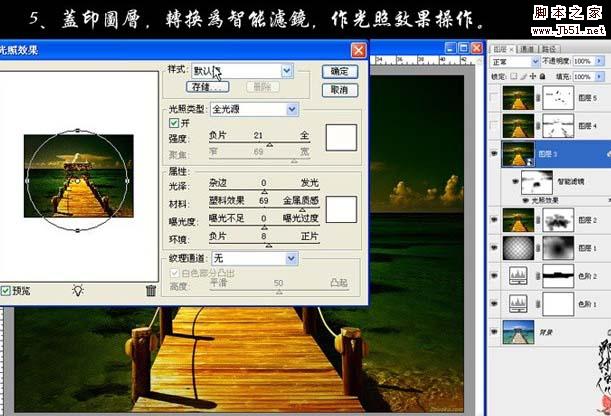Click the 存储 save style button
Viewport: 611px width, 416px height.
[208, 86]
